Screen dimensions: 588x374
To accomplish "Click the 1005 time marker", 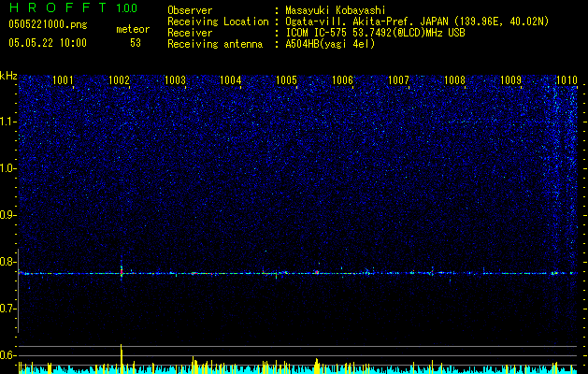I will tap(286, 80).
